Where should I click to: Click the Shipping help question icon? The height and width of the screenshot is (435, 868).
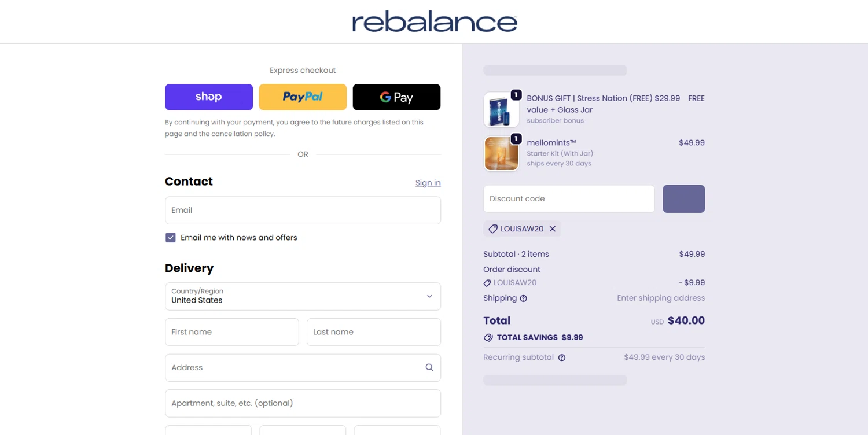[524, 298]
